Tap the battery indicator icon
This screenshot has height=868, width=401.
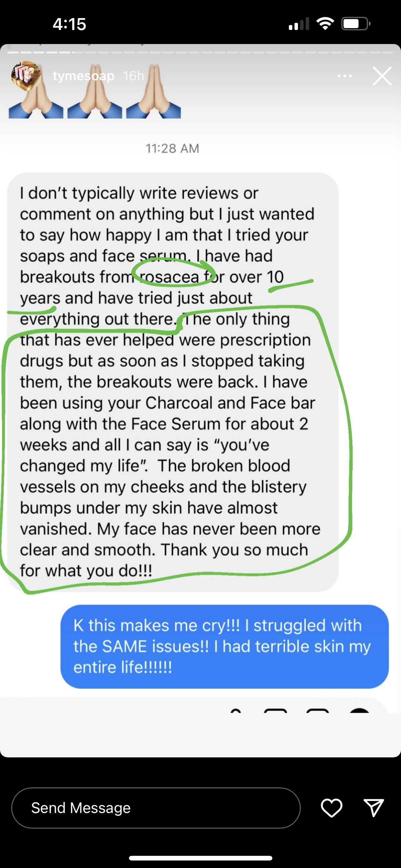tap(355, 24)
